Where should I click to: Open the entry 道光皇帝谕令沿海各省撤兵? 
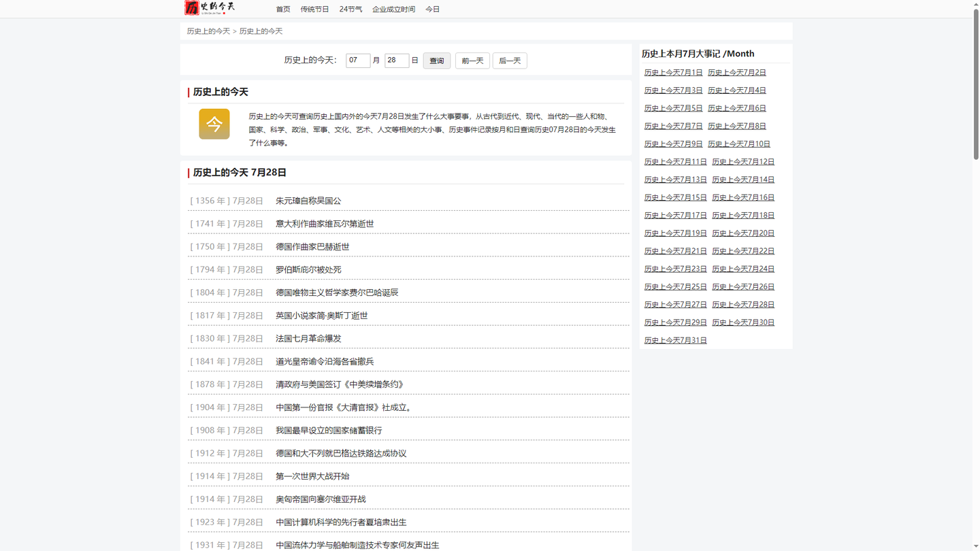(325, 361)
